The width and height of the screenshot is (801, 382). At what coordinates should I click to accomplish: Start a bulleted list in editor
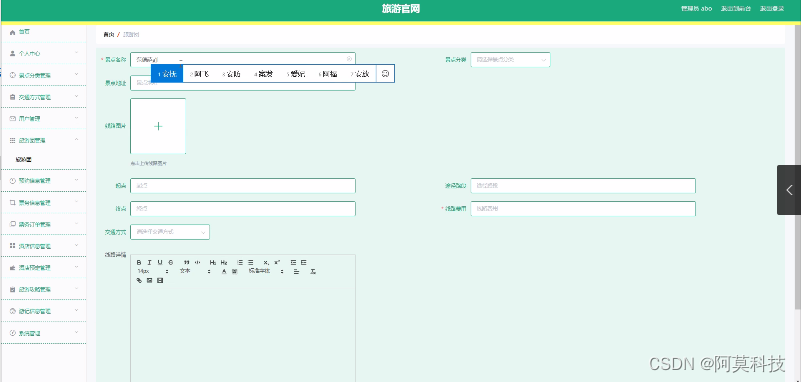(x=250, y=262)
